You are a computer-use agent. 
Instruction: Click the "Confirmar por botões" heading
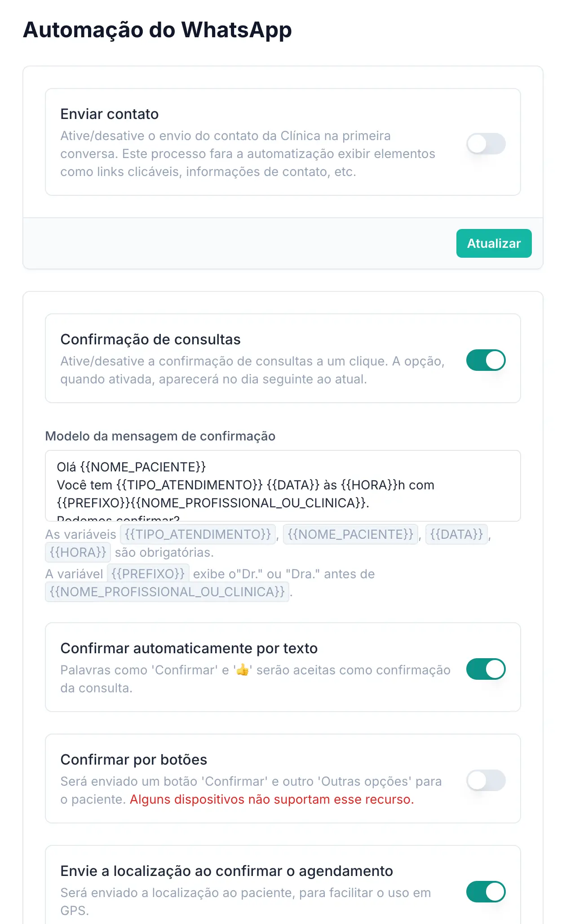(134, 760)
